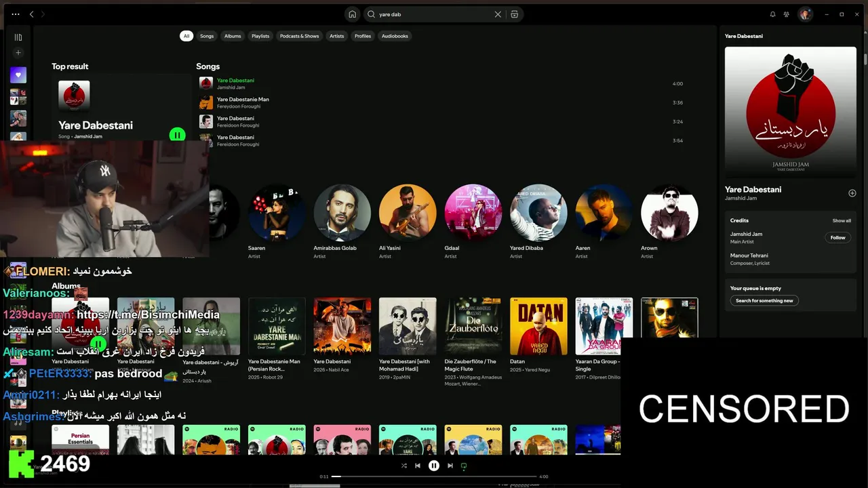Open the Persian Essentials playlist
Screen dimensions: 868x488
click(x=80, y=439)
